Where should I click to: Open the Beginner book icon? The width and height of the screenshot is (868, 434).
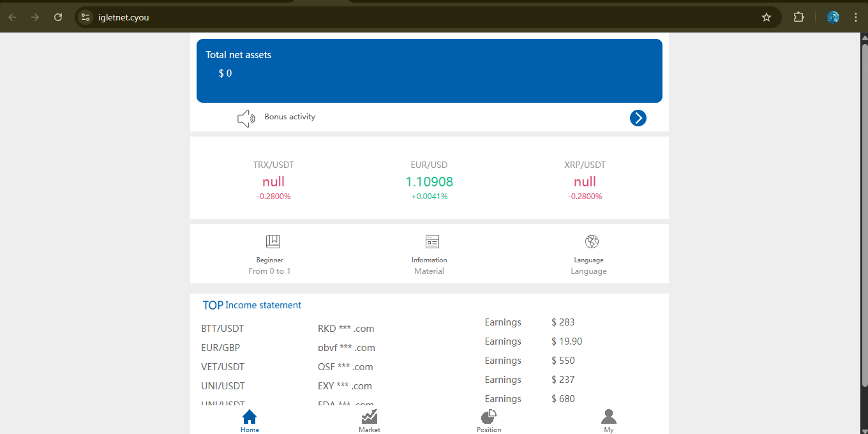click(x=273, y=241)
